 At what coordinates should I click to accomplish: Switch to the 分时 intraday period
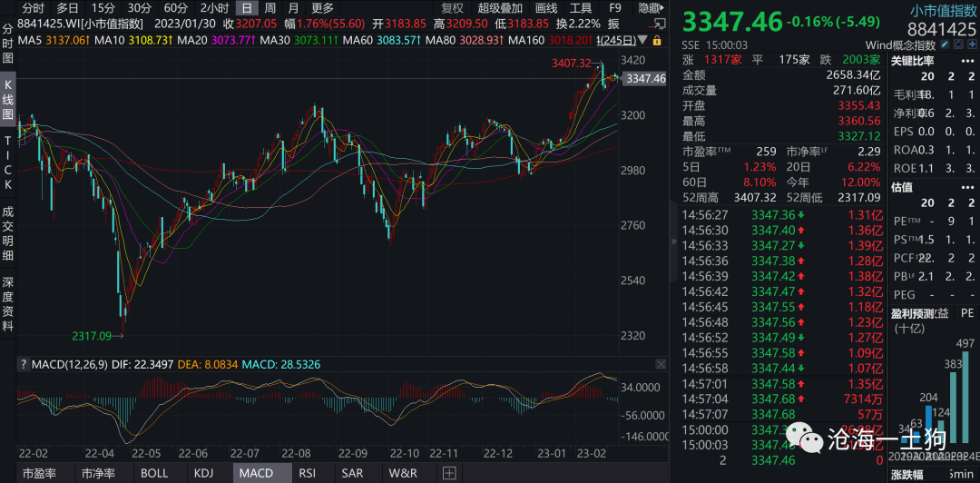[x=33, y=8]
